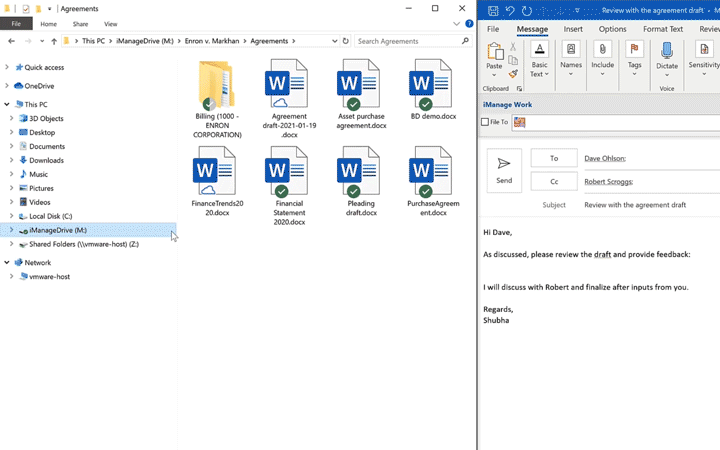Enable the File To checkbox
This screenshot has height=450, width=720.
tap(486, 122)
